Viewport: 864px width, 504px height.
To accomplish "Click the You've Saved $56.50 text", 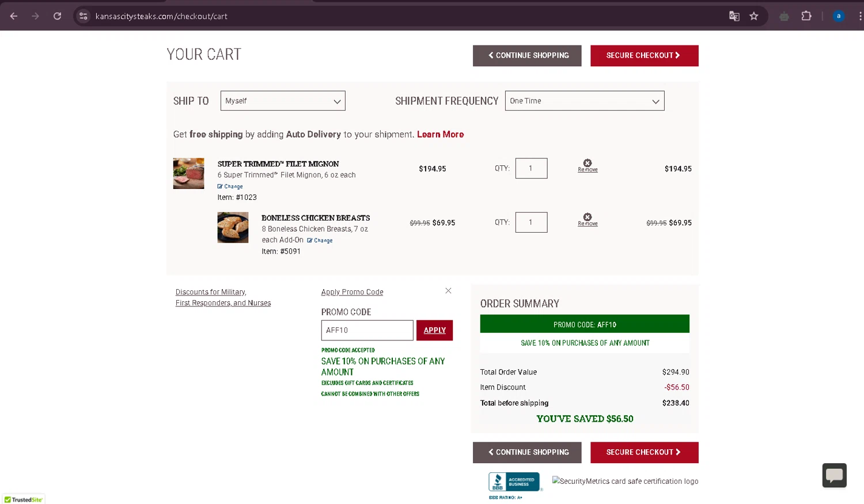I will (585, 419).
